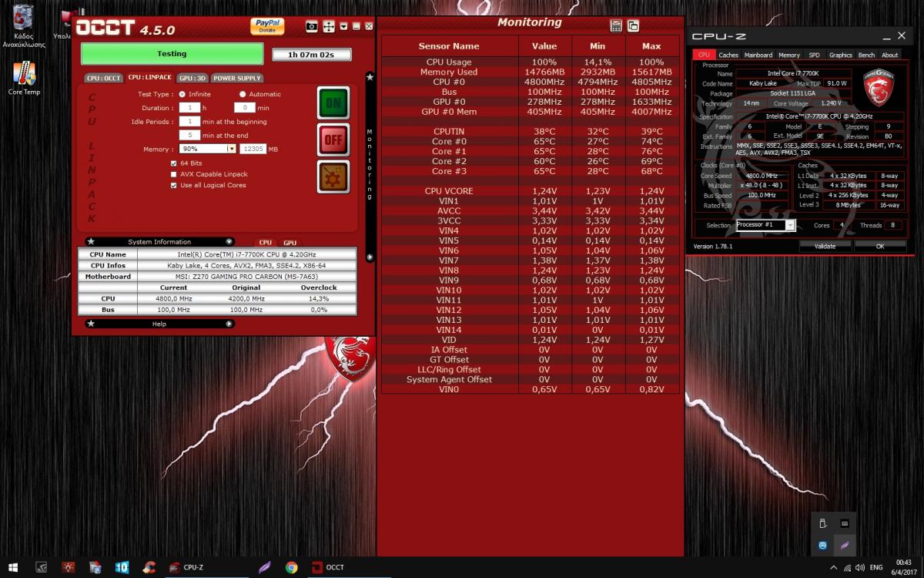Open the Caches tab in CPU-Z

[728, 55]
